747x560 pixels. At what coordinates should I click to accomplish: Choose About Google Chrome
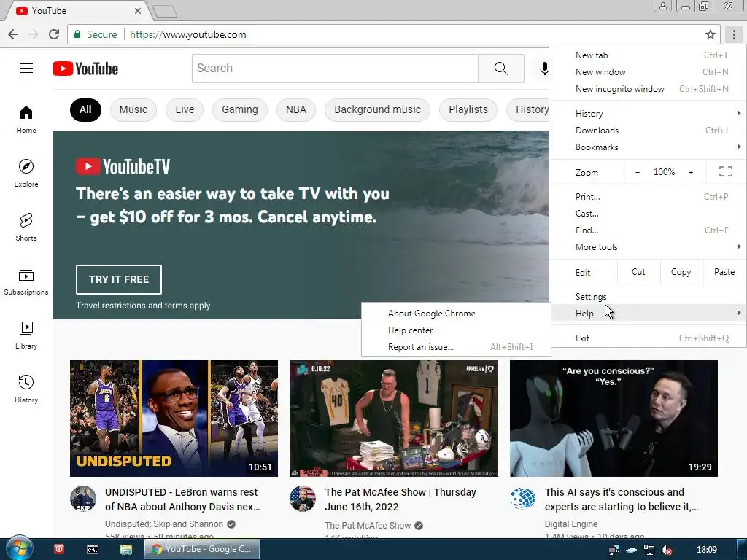pyautogui.click(x=456, y=314)
